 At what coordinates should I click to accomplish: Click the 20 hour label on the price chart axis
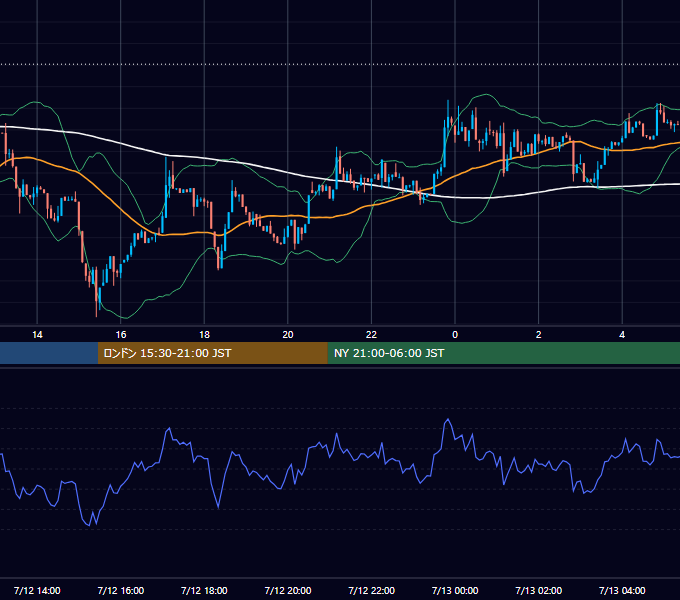288,334
